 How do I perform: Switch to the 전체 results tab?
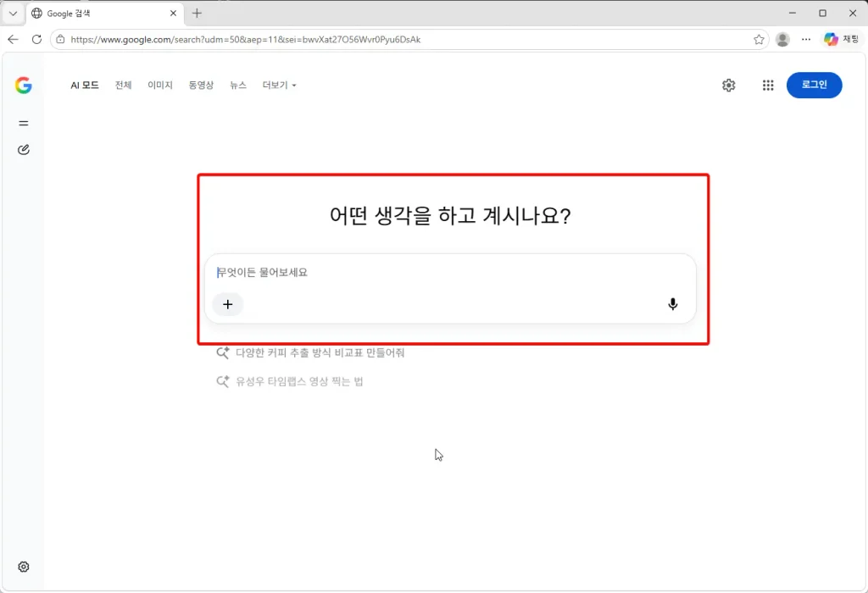(x=124, y=86)
